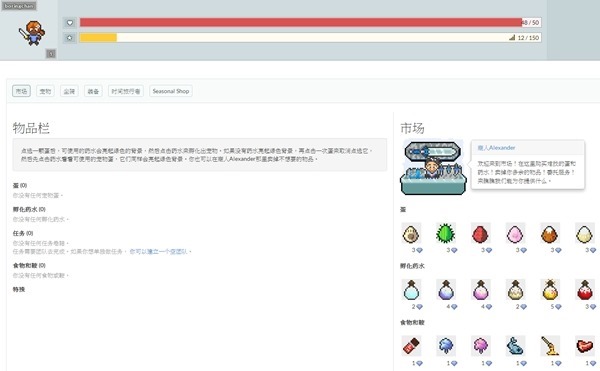Viewport: 600px width, 371px height.
Task: Switch to the 时间旅行者 tab
Action: tap(126, 91)
